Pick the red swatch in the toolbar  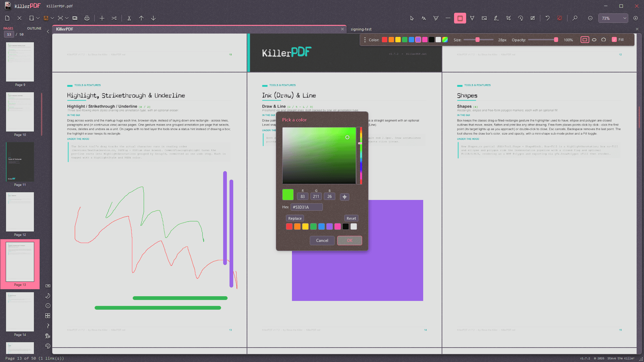[x=385, y=40]
